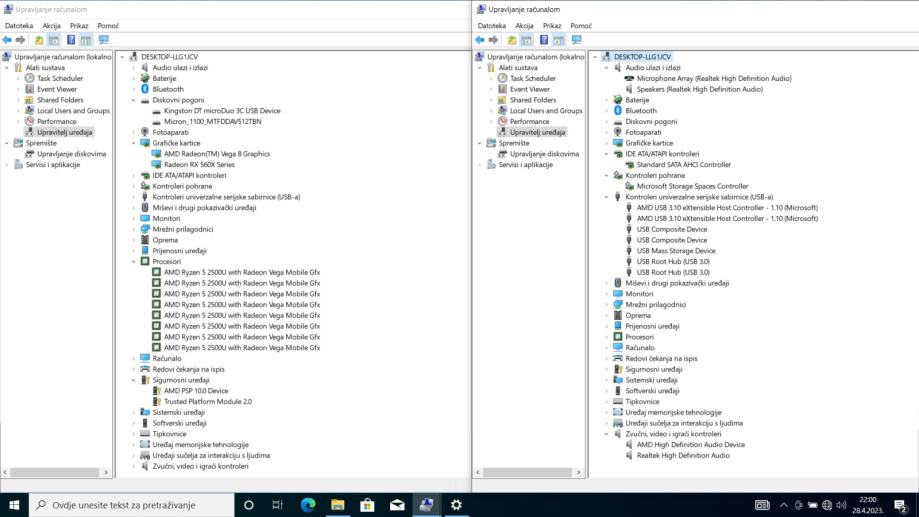Image resolution: width=919 pixels, height=517 pixels.
Task: Select Event Viewer in right window sidebar
Action: (530, 89)
